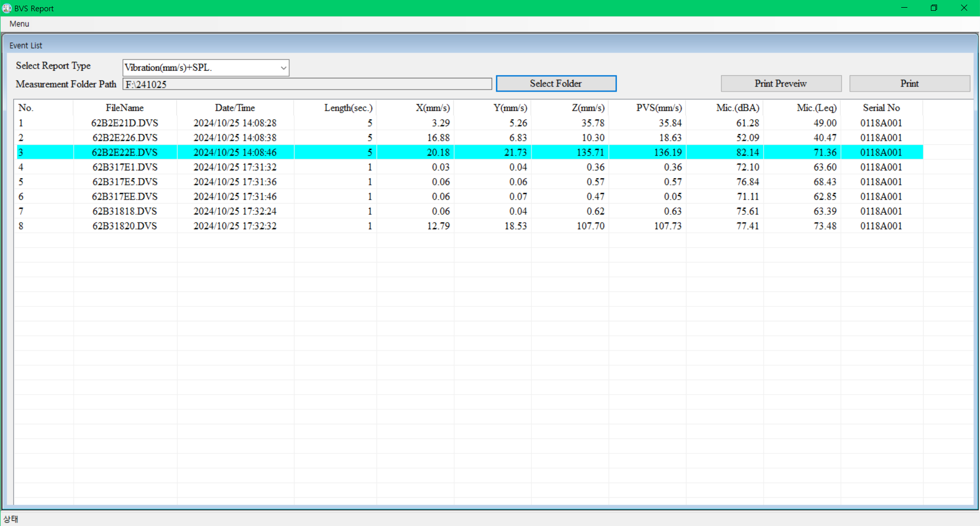This screenshot has width=980, height=526.
Task: Open the Menu in the menu bar
Action: [x=19, y=24]
